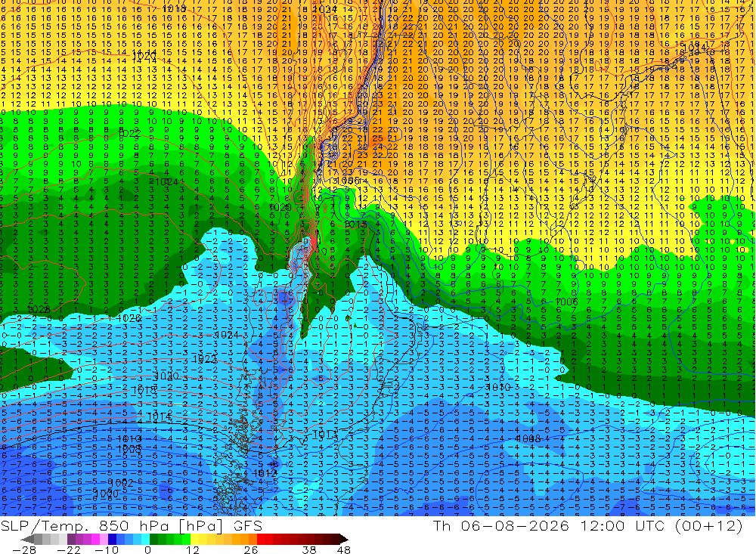Click the '1000' isobar label
Image resolution: width=756 pixels, height=554 pixels.
[106, 494]
